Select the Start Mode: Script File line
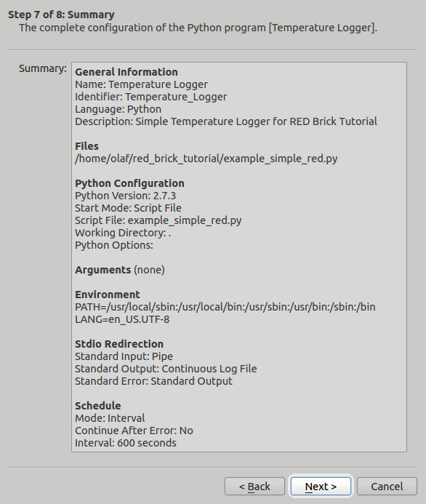The width and height of the screenshot is (426, 504). pyautogui.click(x=128, y=208)
